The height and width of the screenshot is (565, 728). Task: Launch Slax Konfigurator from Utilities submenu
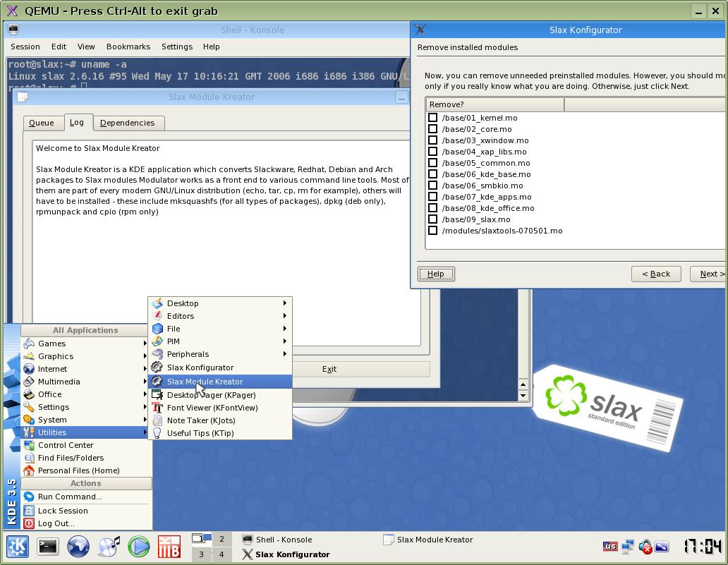[220, 367]
